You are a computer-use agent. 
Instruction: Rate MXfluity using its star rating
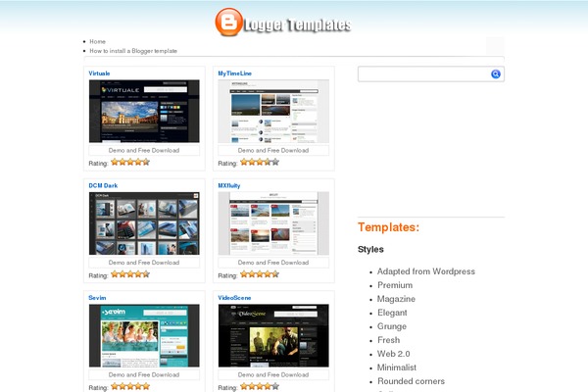(260, 274)
